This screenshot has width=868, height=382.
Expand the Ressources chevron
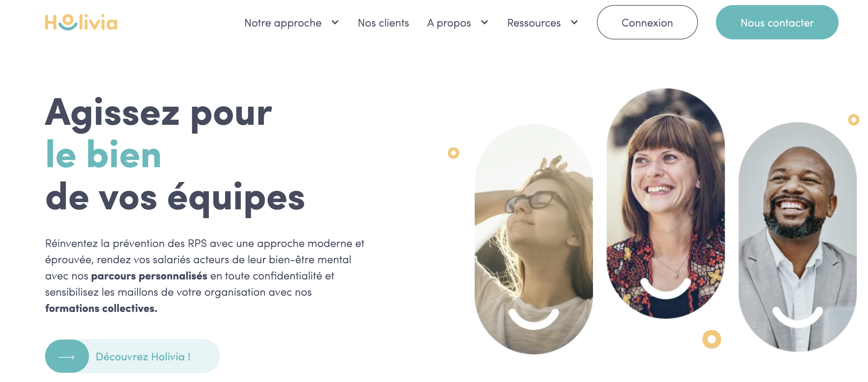point(575,22)
